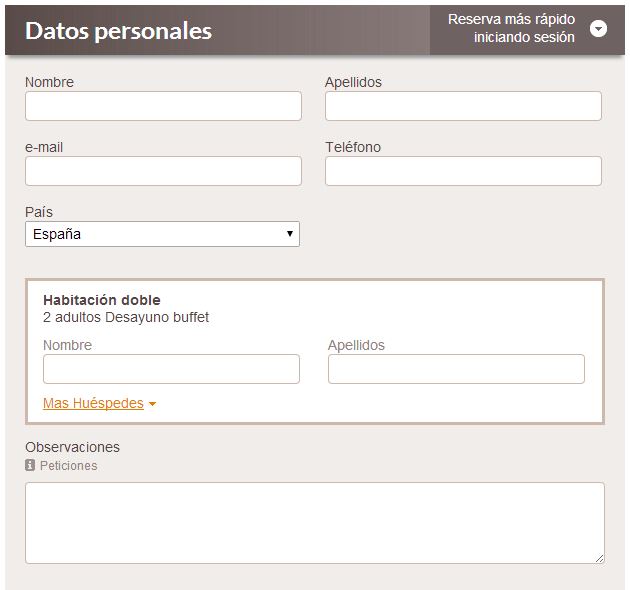This screenshot has width=630, height=590.
Task: Click inside the Observaciones text area
Action: click(x=315, y=523)
